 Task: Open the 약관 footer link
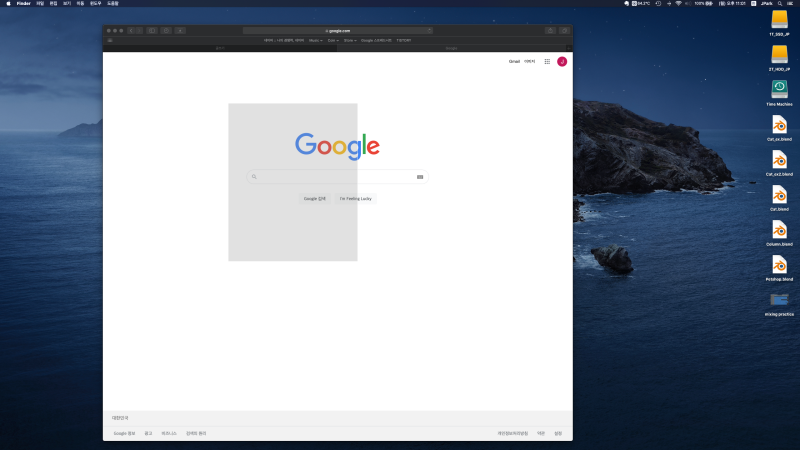pyautogui.click(x=541, y=434)
